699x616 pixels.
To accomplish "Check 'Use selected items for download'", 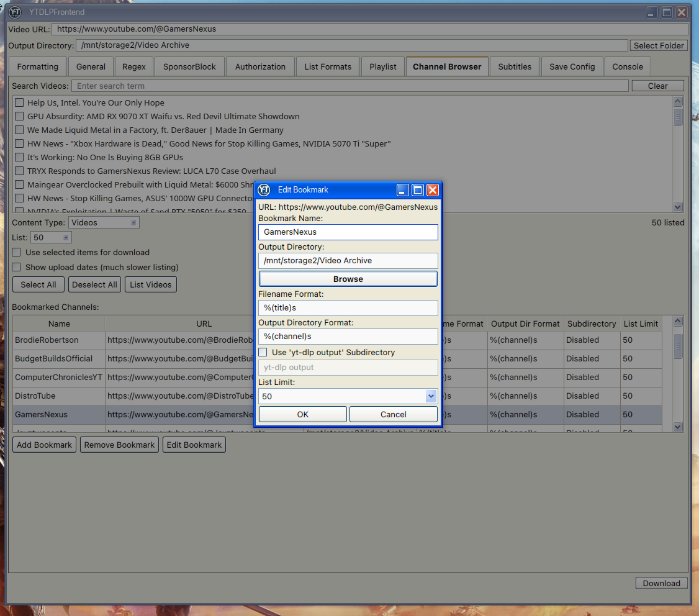I will [x=17, y=253].
